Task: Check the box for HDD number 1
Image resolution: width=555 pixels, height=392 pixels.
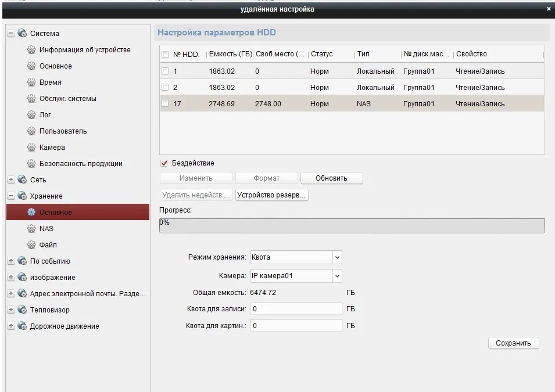Action: pos(165,71)
